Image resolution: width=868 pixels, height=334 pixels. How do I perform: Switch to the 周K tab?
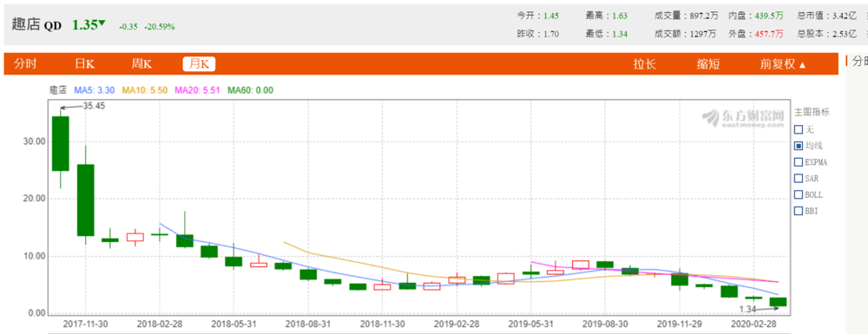tap(141, 63)
